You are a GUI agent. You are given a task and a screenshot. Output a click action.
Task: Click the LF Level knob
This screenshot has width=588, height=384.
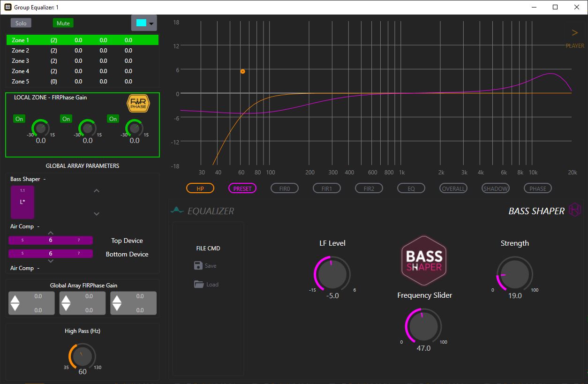point(332,274)
